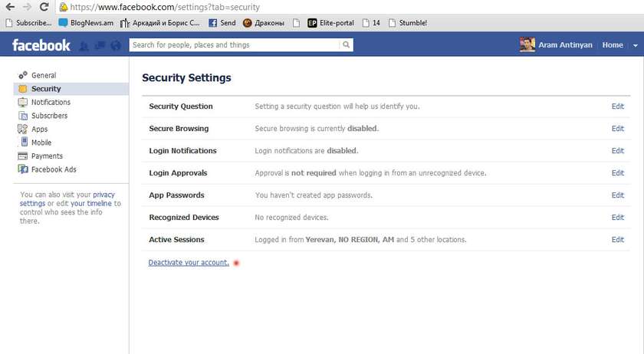Expand Secure Browsing with Edit link
Viewport: 644px width, 354px height.
pos(617,129)
